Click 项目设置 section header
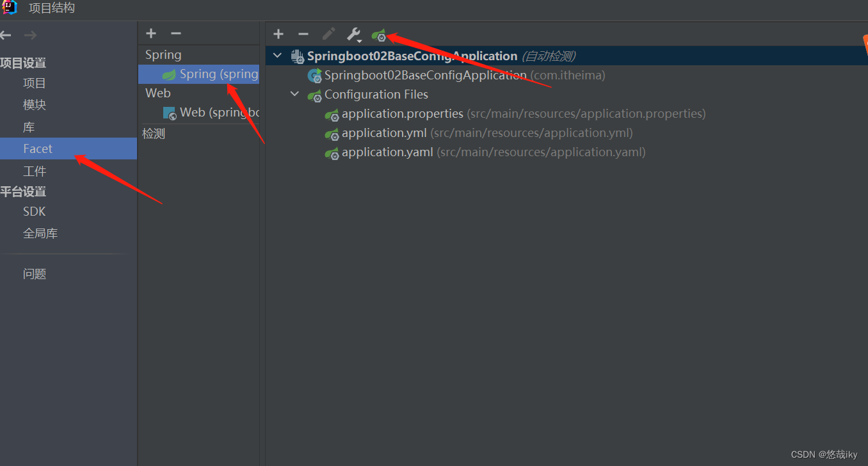868x466 pixels. pos(23,63)
